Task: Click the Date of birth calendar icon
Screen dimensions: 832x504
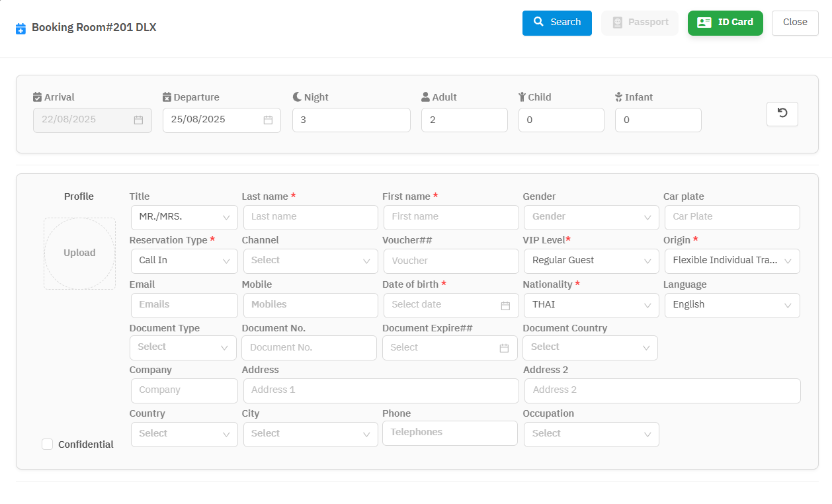Action: click(x=505, y=306)
